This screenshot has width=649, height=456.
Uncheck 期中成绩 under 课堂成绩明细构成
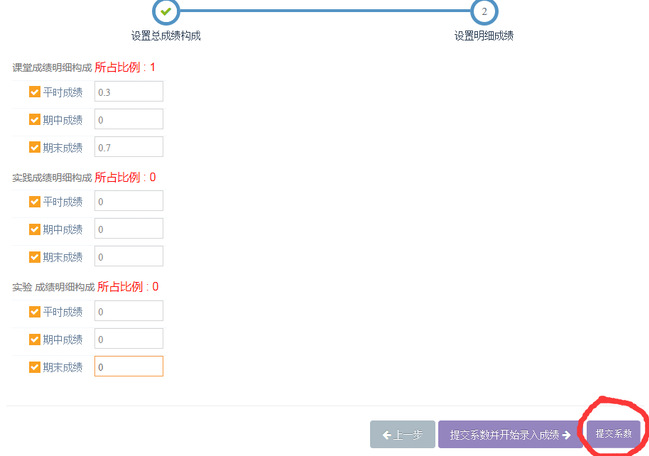click(x=35, y=120)
